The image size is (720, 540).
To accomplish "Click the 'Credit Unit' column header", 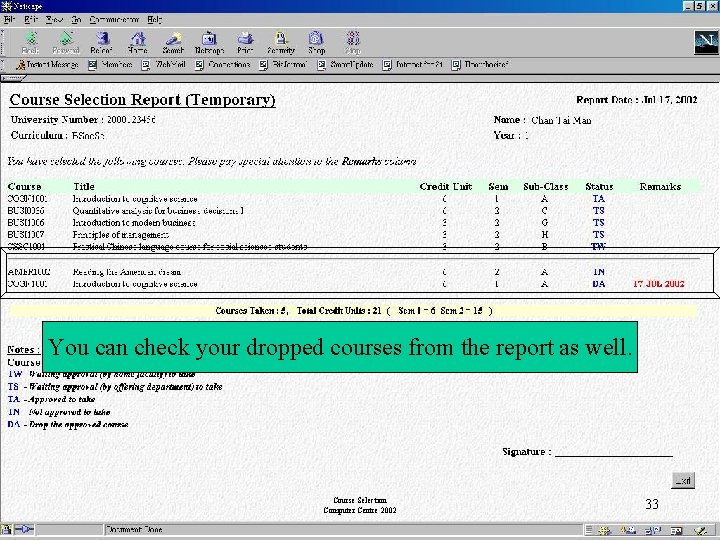I will pos(445,186).
